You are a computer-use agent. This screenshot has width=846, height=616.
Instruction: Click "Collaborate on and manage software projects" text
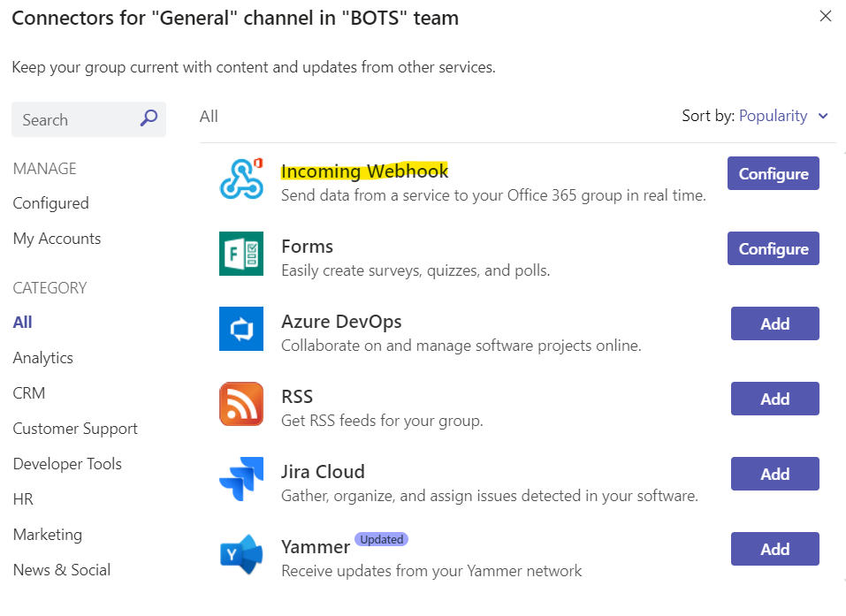click(x=461, y=346)
